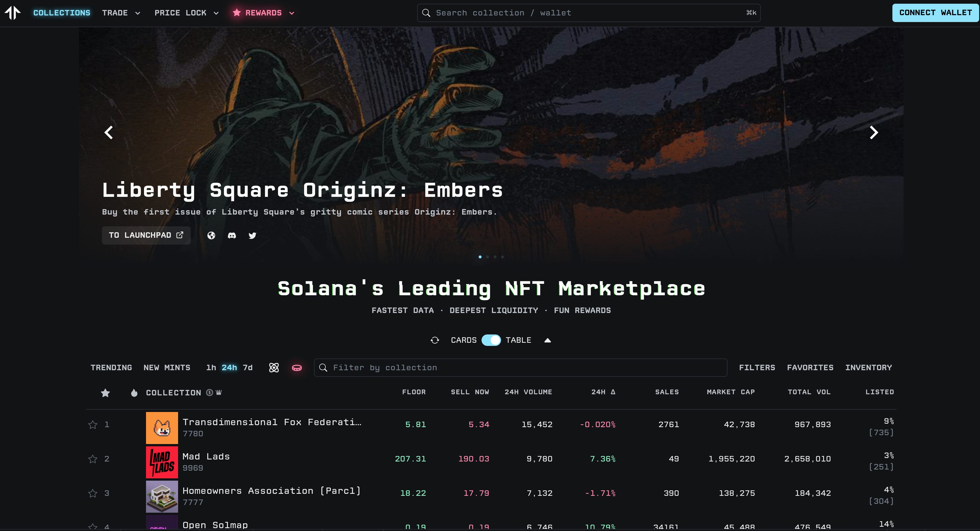Click the refresh data icon
The image size is (980, 531).
pos(435,340)
